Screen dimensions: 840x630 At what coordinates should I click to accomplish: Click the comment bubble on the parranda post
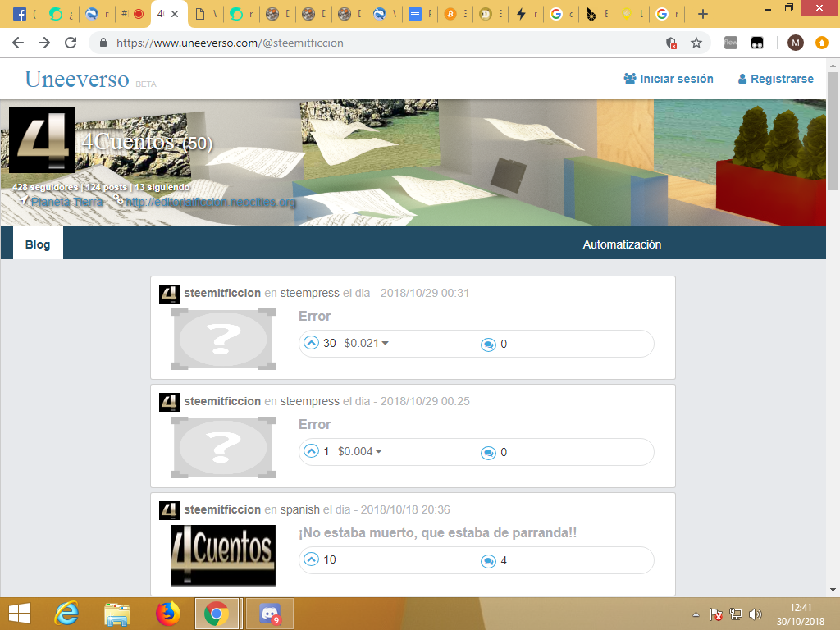[488, 560]
